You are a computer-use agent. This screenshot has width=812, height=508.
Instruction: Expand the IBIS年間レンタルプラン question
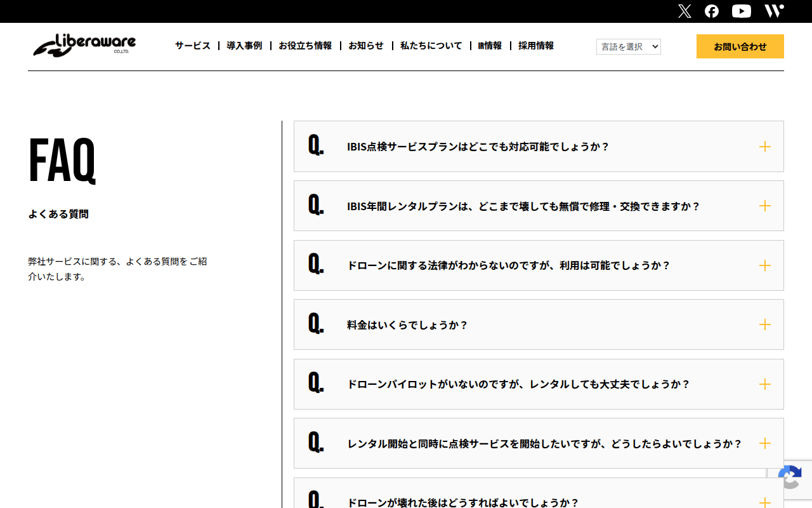coord(539,206)
